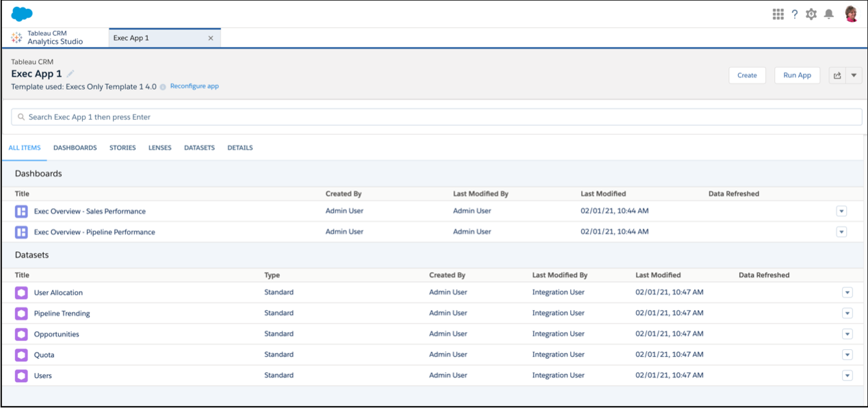Click the Reconfigure app link
The width and height of the screenshot is (868, 408).
coord(194,86)
